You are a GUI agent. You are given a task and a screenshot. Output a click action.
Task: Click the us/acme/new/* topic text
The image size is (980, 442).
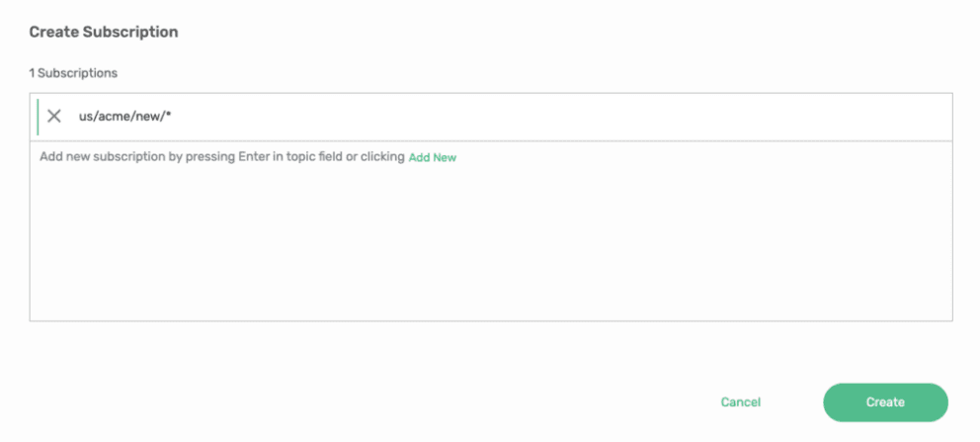pos(125,117)
